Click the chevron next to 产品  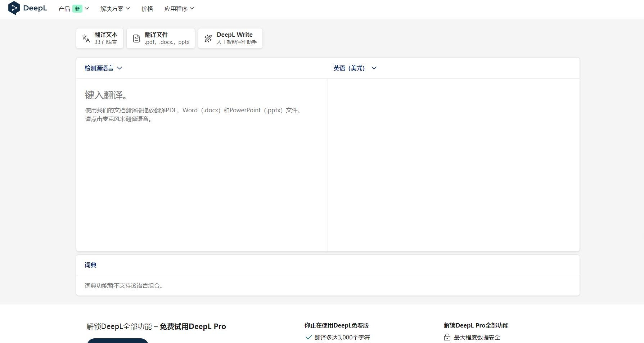coord(86,9)
